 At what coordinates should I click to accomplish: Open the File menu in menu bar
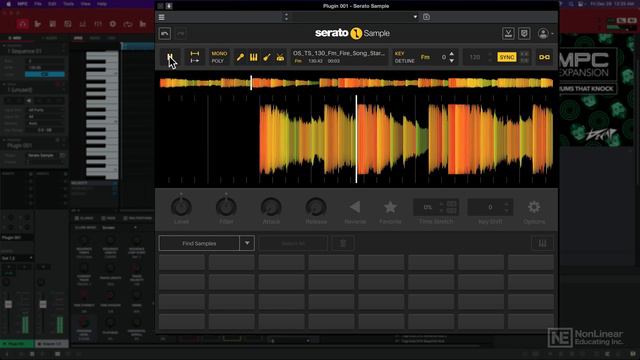coord(38,4)
